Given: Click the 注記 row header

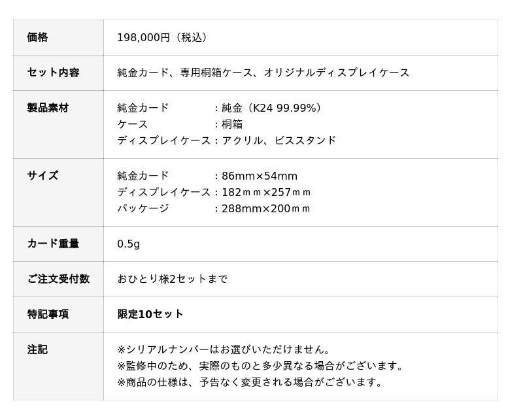Looking at the screenshot, I should coord(37,349).
